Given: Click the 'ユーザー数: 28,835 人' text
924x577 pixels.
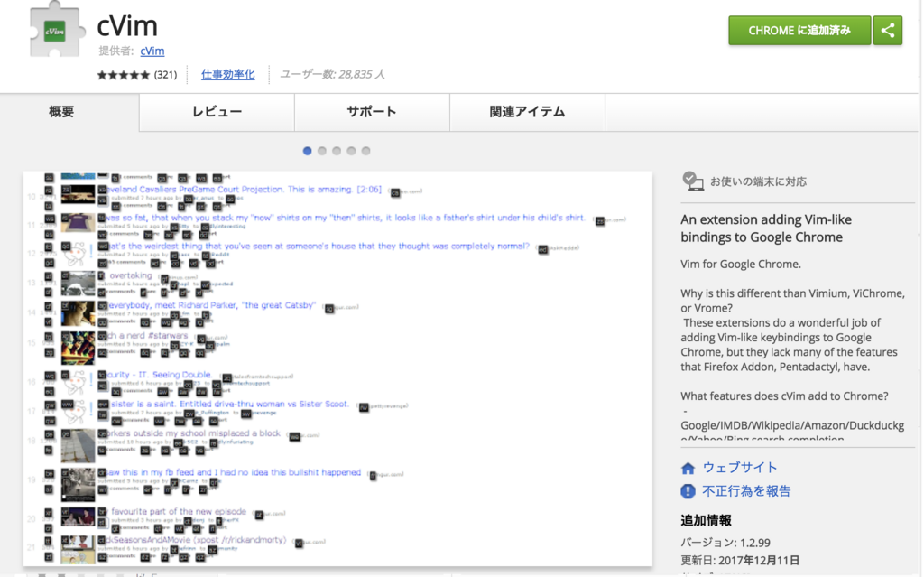Looking at the screenshot, I should pyautogui.click(x=332, y=74).
